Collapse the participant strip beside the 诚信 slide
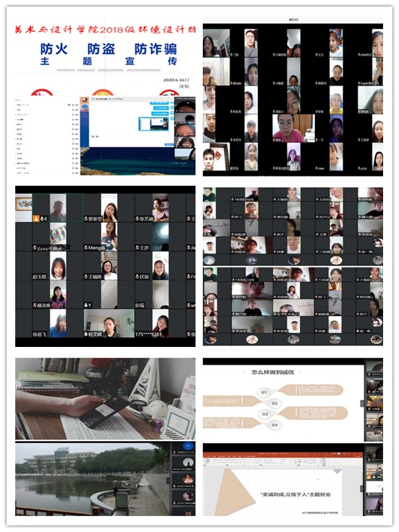 click(x=361, y=403)
